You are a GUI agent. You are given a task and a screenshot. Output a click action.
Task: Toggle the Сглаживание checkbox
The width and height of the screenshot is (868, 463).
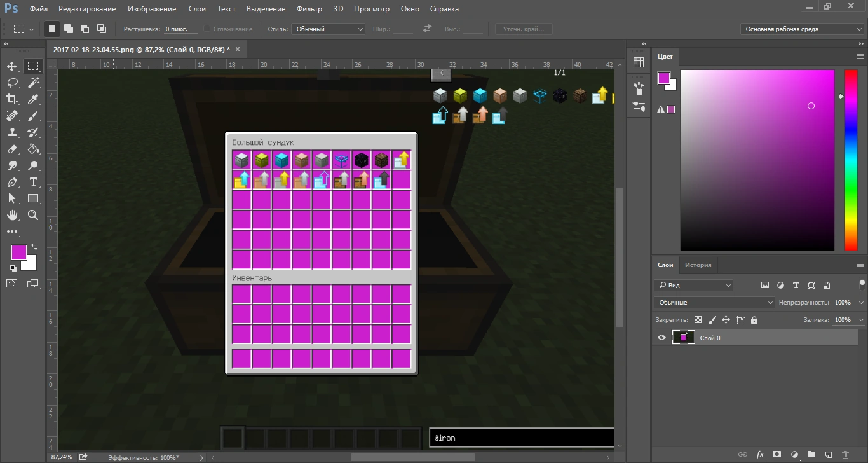(x=208, y=29)
